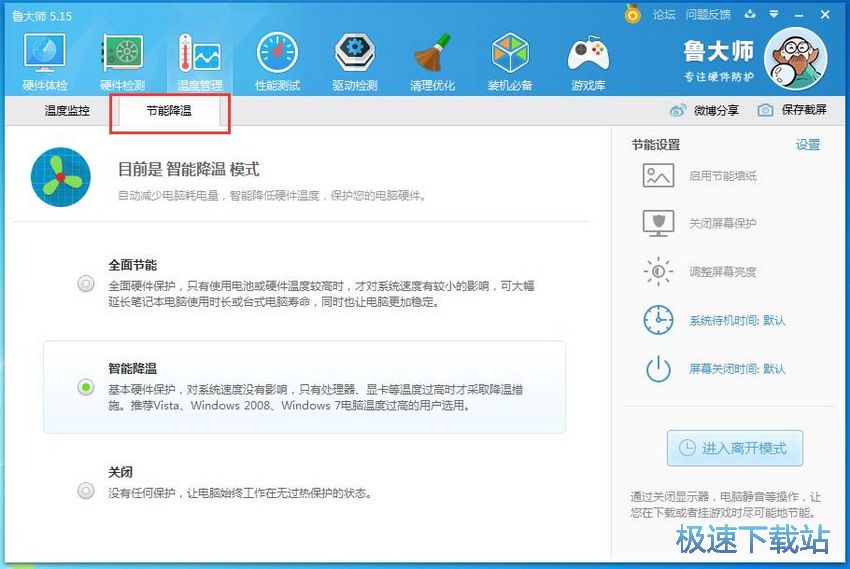Click the 关闭屏幕保护 monitor shield icon

coord(658,223)
